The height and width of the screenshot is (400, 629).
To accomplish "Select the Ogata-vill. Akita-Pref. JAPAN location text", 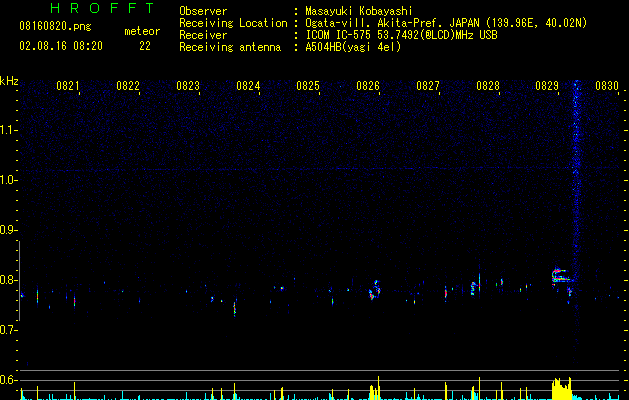I will [446, 23].
